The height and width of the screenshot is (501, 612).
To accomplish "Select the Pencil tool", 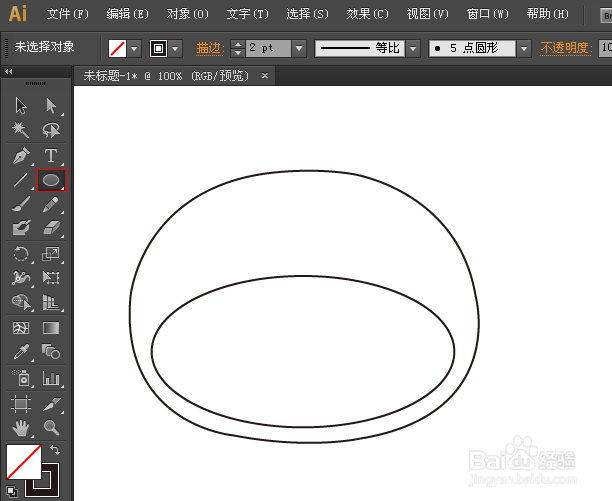I will [x=51, y=204].
